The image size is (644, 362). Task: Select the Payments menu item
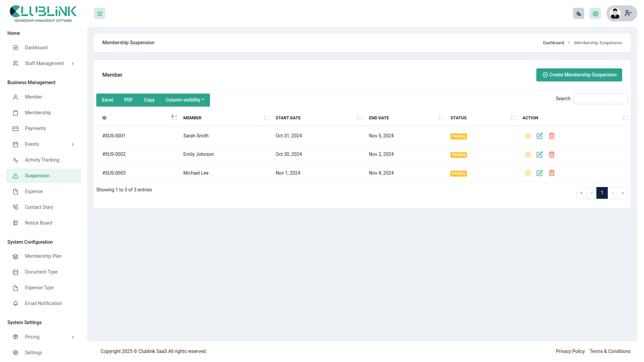coord(35,128)
